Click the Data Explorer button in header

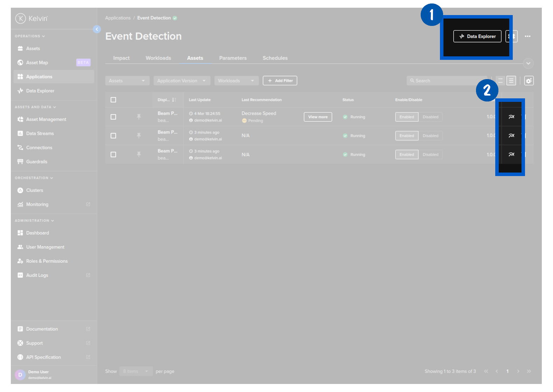pos(477,36)
